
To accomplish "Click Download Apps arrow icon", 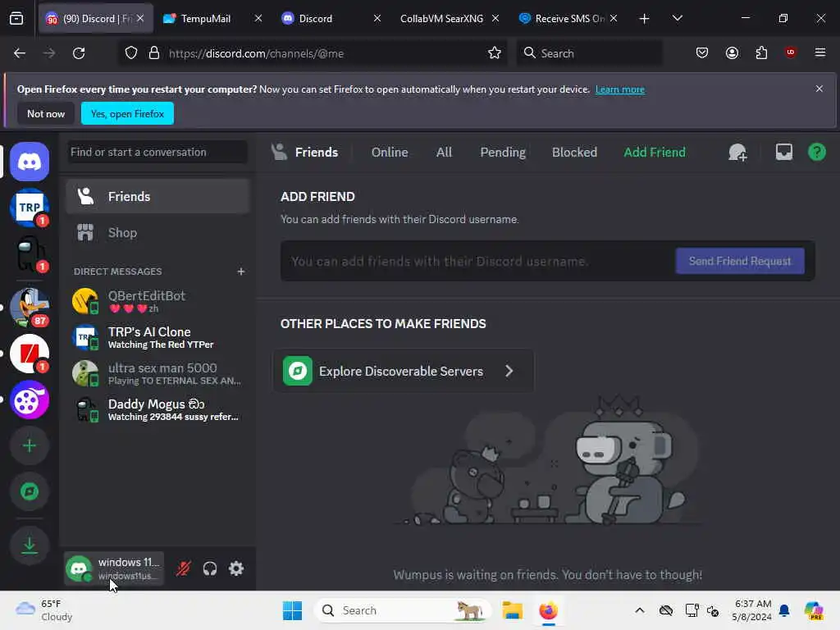I will tap(30, 546).
